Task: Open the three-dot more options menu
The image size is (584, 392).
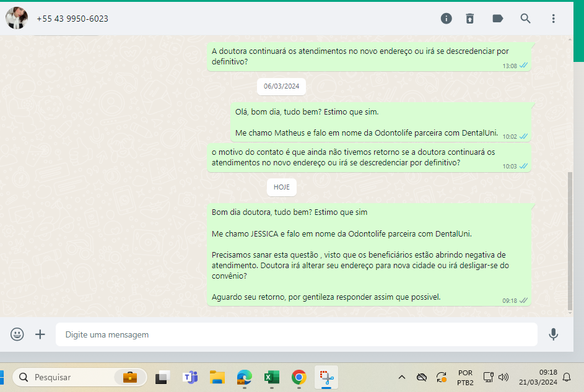Action: [554, 19]
